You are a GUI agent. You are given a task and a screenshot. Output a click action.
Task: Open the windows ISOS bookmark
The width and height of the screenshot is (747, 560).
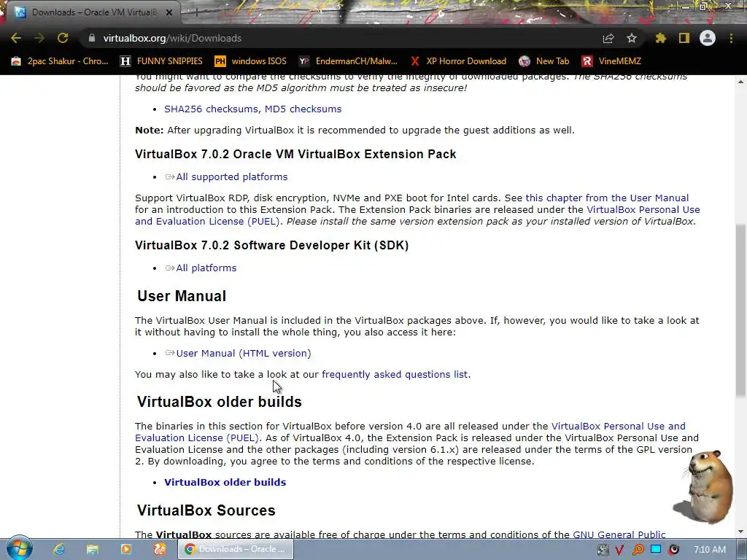tap(251, 61)
